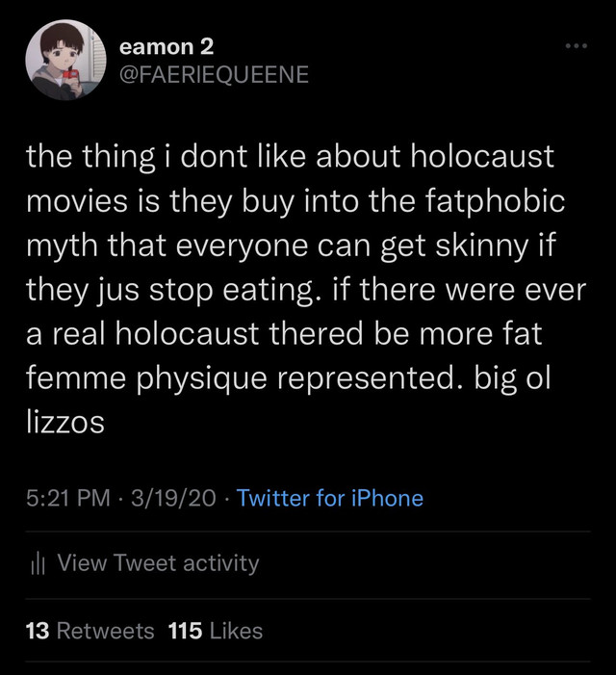Screen dimensions: 616x675
Task: Click the tweet's first line of text
Action: [x=290, y=157]
